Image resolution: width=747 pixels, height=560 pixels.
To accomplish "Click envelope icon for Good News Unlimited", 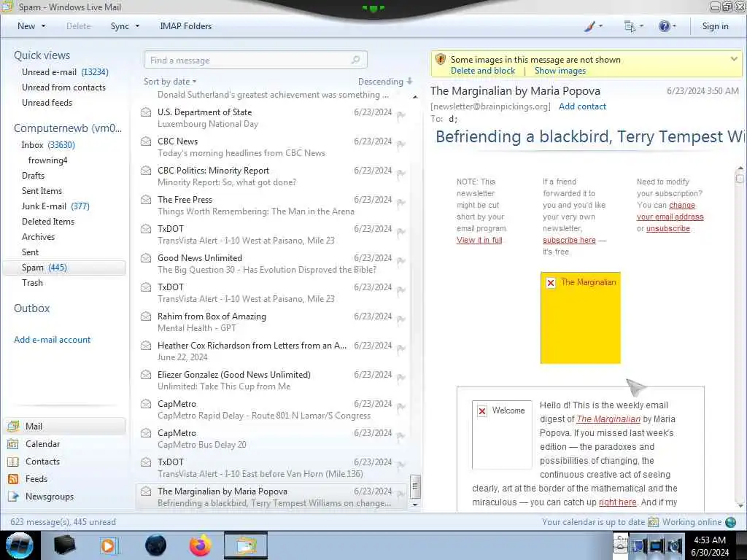I will (x=146, y=258).
